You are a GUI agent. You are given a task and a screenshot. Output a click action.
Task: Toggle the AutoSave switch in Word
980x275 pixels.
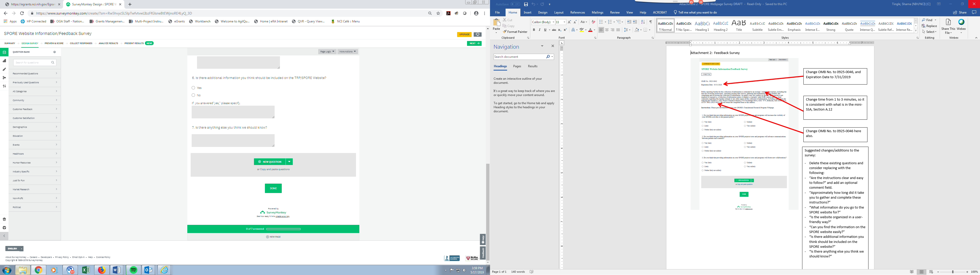[515, 4]
